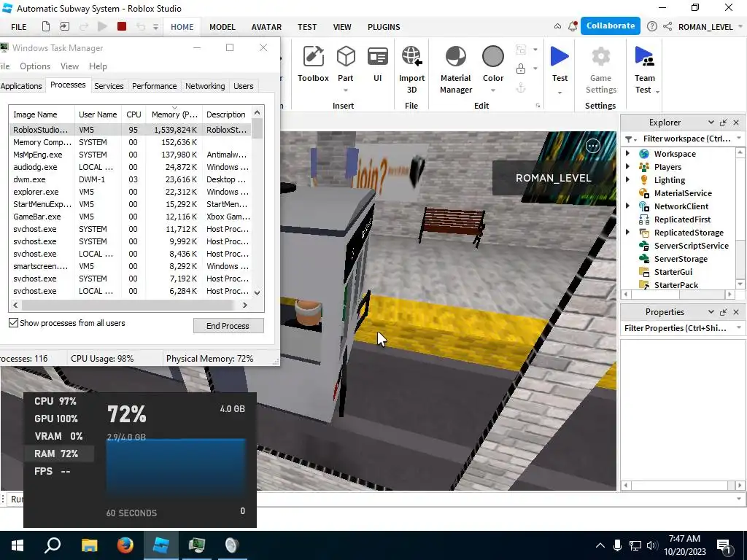
Task: Toggle Show processes from all users
Action: [13, 323]
